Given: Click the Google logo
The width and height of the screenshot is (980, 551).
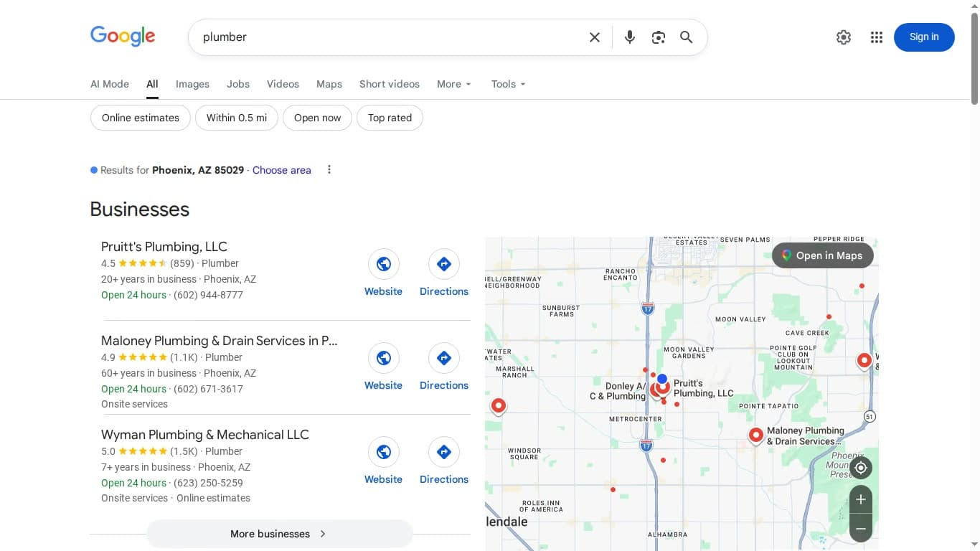Looking at the screenshot, I should pyautogui.click(x=123, y=37).
